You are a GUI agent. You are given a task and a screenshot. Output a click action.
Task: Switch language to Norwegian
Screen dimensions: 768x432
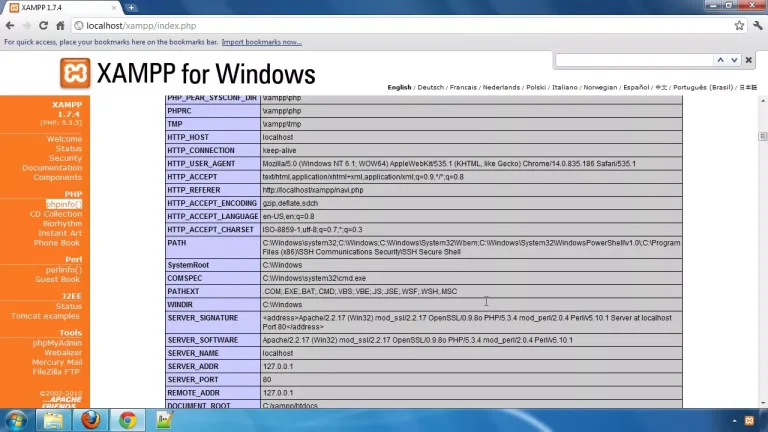pyautogui.click(x=600, y=87)
